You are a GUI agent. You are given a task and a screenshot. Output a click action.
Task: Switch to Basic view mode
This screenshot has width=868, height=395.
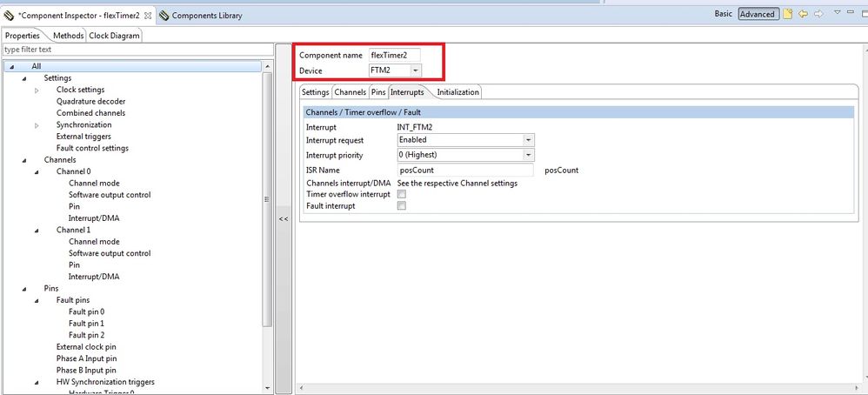pyautogui.click(x=723, y=14)
